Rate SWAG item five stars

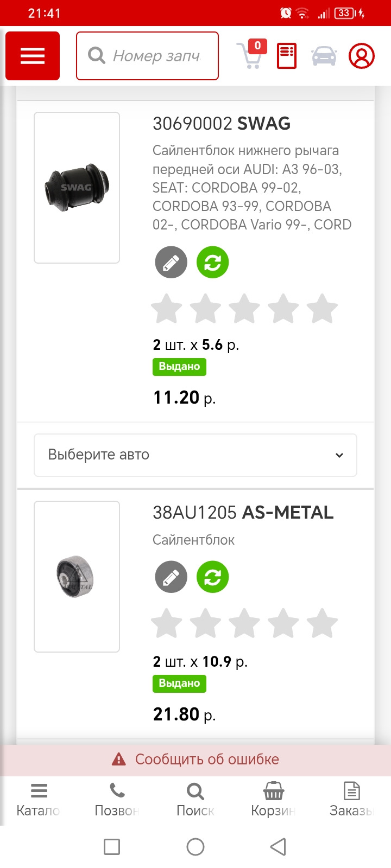pos(322,309)
